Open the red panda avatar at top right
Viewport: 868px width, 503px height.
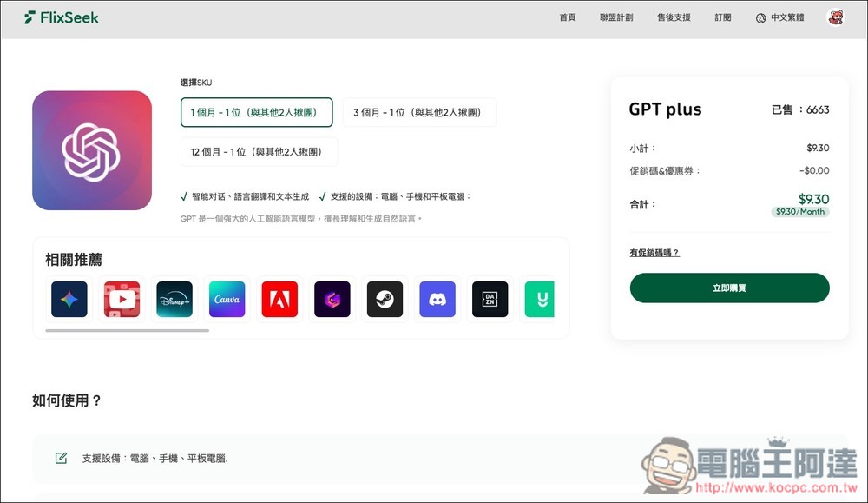coord(835,17)
